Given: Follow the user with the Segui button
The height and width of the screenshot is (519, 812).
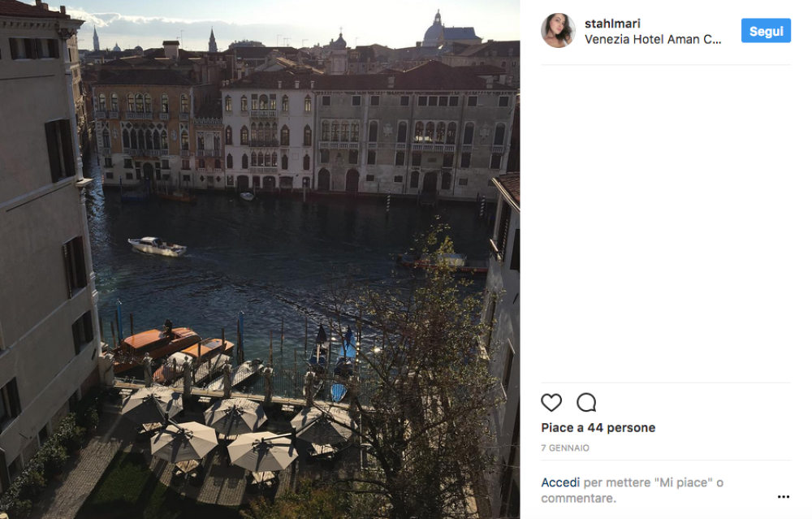Looking at the screenshot, I should [766, 31].
